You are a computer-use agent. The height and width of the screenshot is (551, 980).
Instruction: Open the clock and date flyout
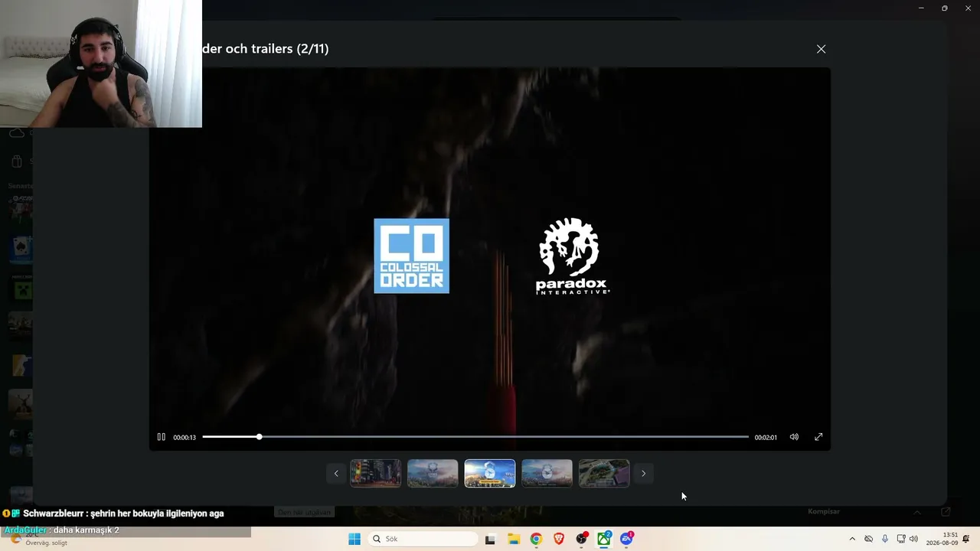pyautogui.click(x=942, y=539)
